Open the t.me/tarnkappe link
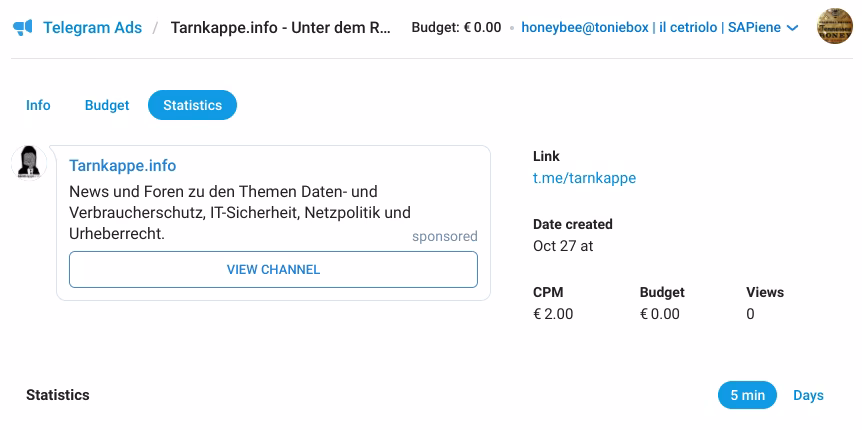Screen dimensions: 862x430 click(584, 178)
